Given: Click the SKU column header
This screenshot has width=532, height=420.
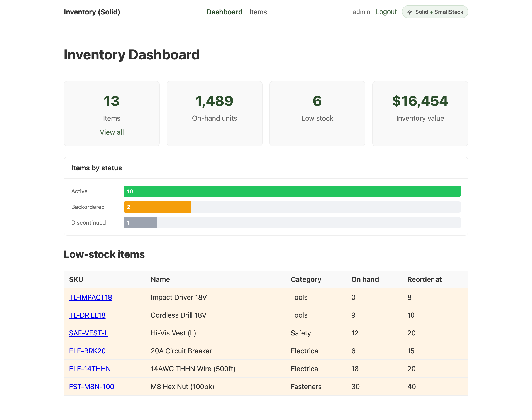Looking at the screenshot, I should tap(76, 279).
